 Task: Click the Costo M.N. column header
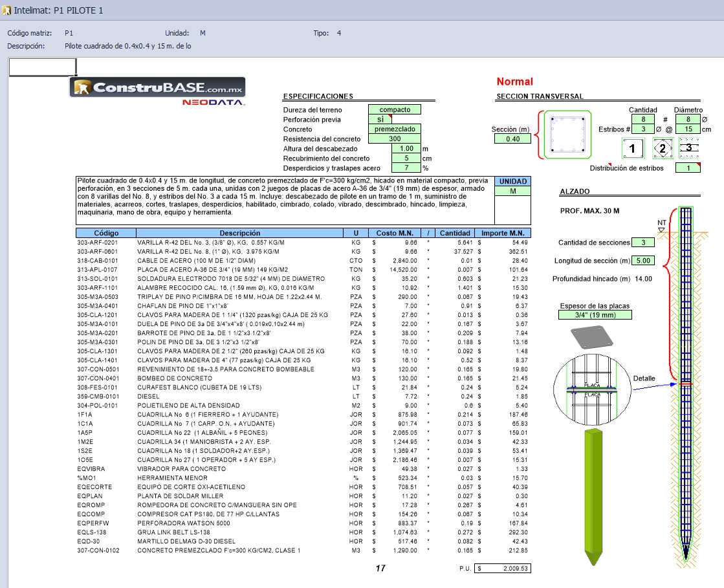(x=395, y=233)
